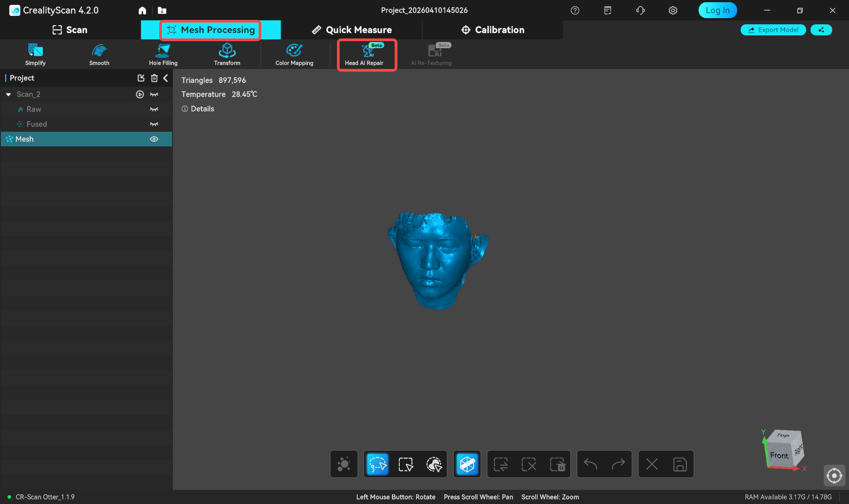Show the Raw layer via eye icon

[154, 109]
